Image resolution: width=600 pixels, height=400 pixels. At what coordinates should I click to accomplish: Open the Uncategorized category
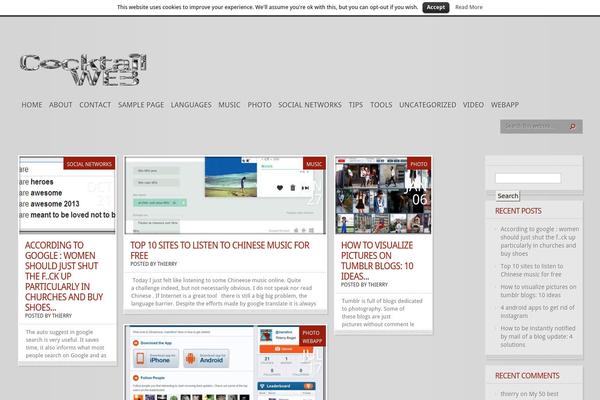click(x=427, y=105)
